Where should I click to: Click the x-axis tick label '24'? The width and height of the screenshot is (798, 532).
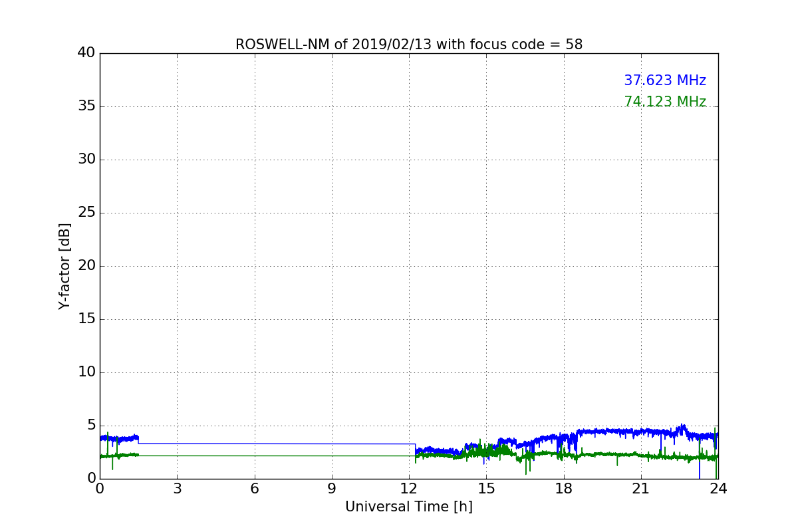[x=718, y=488]
